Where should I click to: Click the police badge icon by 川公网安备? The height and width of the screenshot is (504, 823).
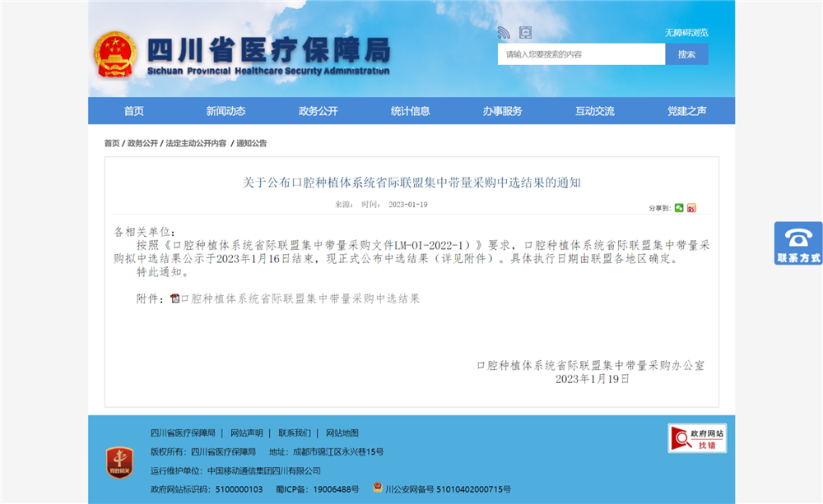coord(378,488)
